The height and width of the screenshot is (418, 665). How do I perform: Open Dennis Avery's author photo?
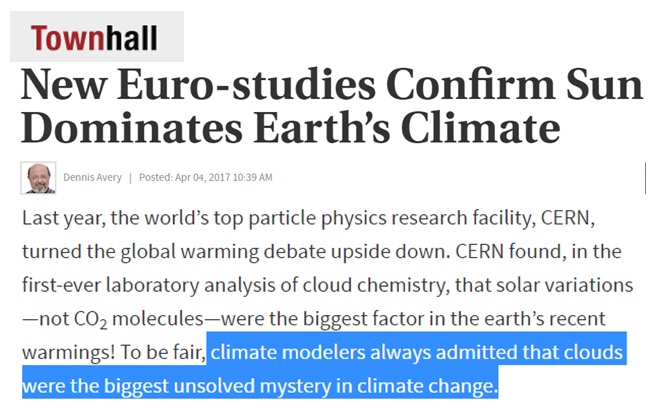pyautogui.click(x=38, y=178)
